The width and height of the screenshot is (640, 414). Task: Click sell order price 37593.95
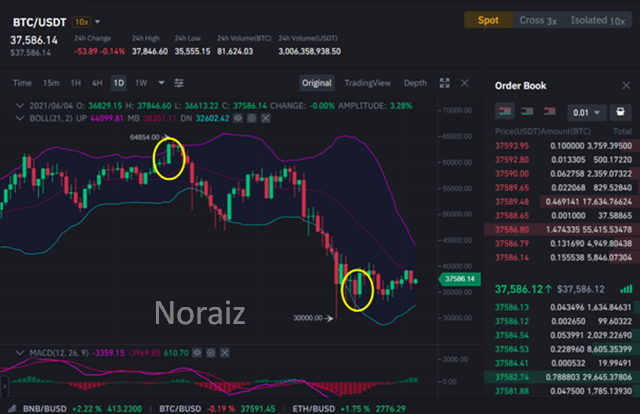click(x=512, y=146)
